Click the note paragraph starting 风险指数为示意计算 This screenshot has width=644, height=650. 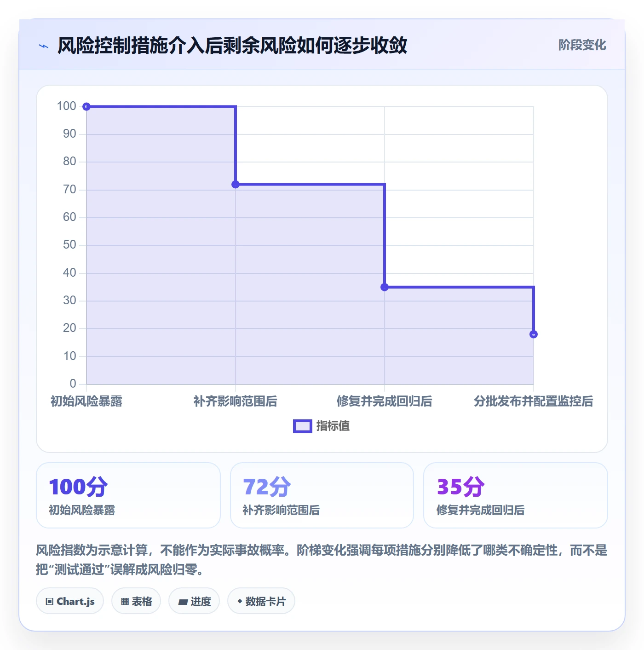322,560
